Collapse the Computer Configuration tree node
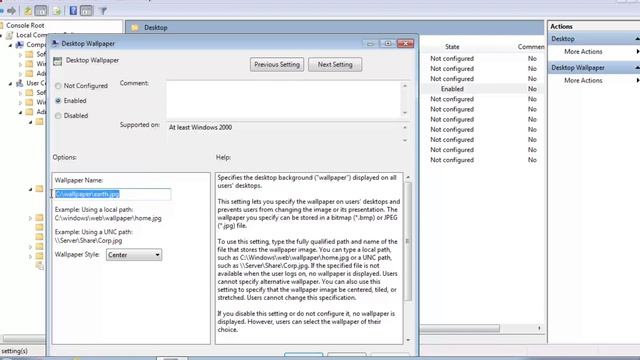This screenshot has height=360, width=640. tap(11, 45)
